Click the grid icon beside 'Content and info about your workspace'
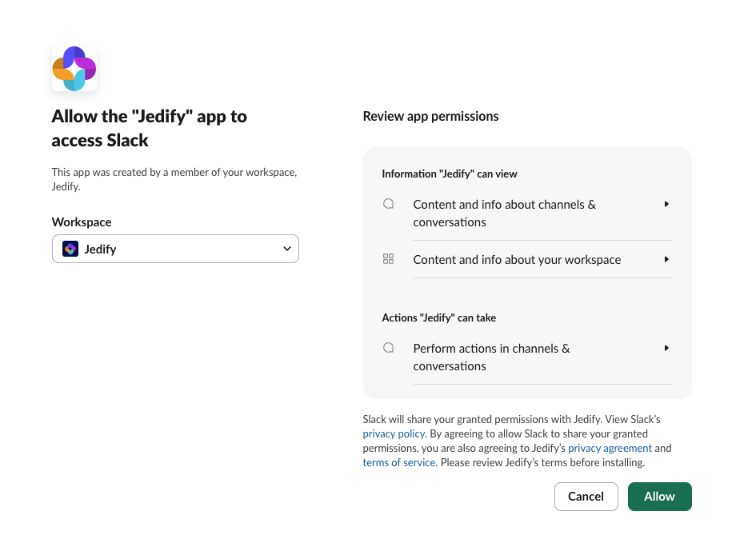Image resolution: width=756 pixels, height=539 pixels. pos(388,259)
